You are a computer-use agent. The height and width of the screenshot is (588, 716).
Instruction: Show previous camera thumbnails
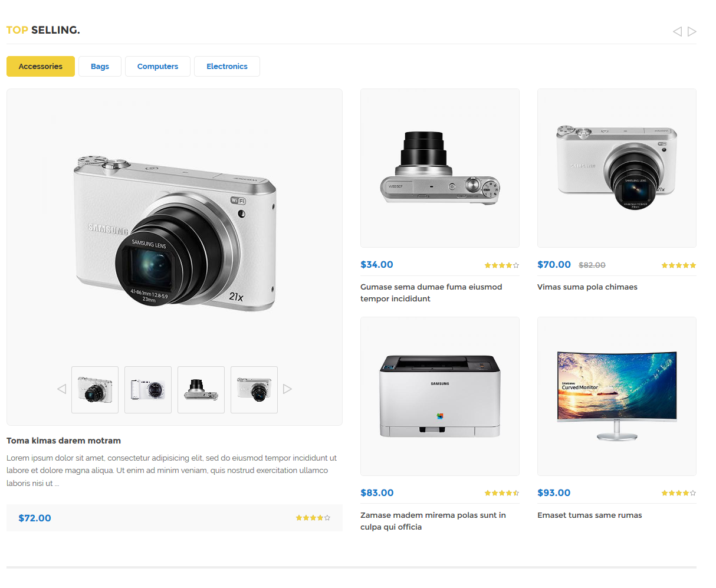[61, 389]
